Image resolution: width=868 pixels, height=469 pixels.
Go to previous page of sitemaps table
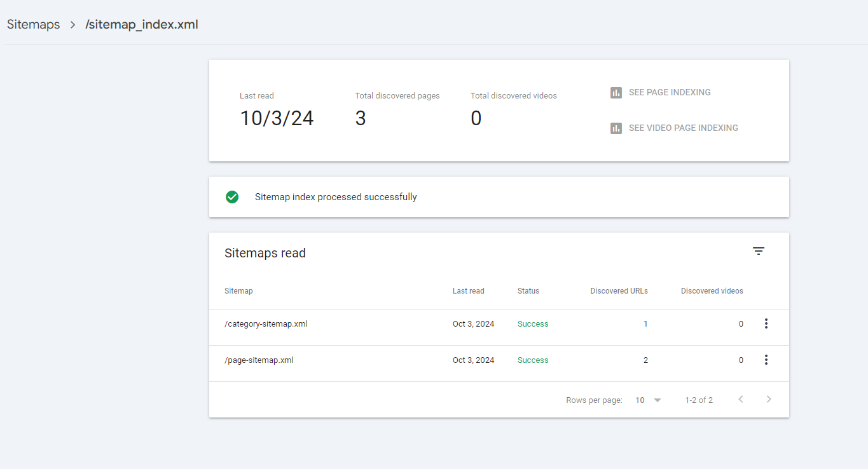[740, 400]
